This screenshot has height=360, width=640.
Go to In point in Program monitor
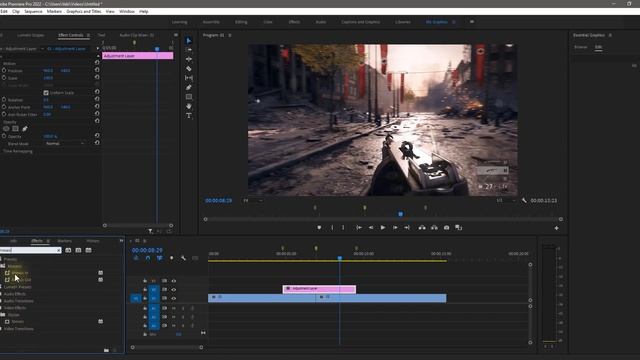[x=359, y=228]
